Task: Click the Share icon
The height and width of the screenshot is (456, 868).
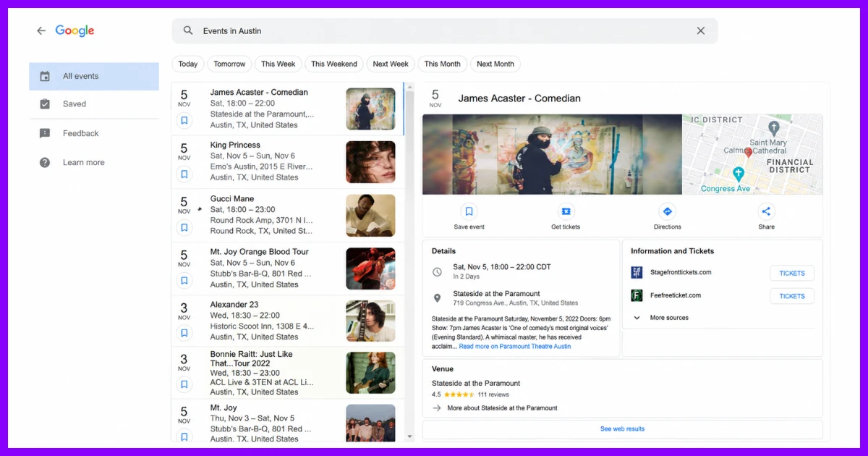Action: (x=766, y=211)
